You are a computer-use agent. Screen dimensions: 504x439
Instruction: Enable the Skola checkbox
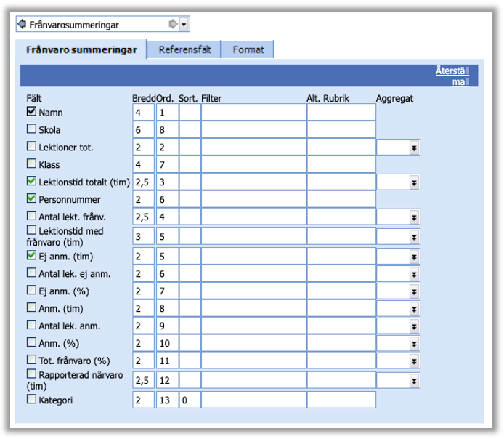pos(31,129)
